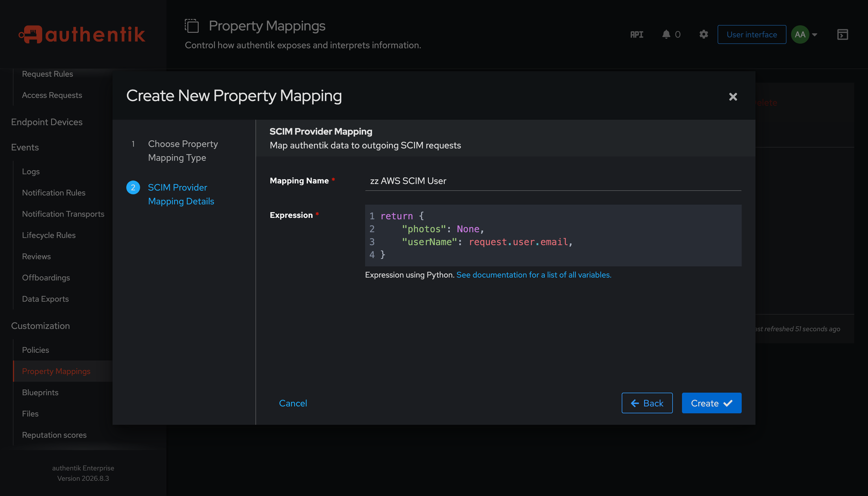868x496 pixels.
Task: Click the SCIM Provider Mapping heading text
Action: tap(321, 131)
